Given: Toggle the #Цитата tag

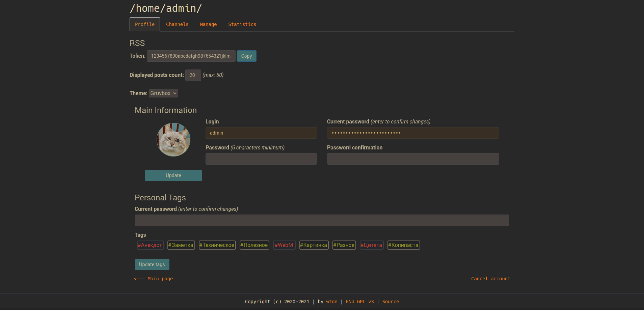Looking at the screenshot, I should coord(372,245).
